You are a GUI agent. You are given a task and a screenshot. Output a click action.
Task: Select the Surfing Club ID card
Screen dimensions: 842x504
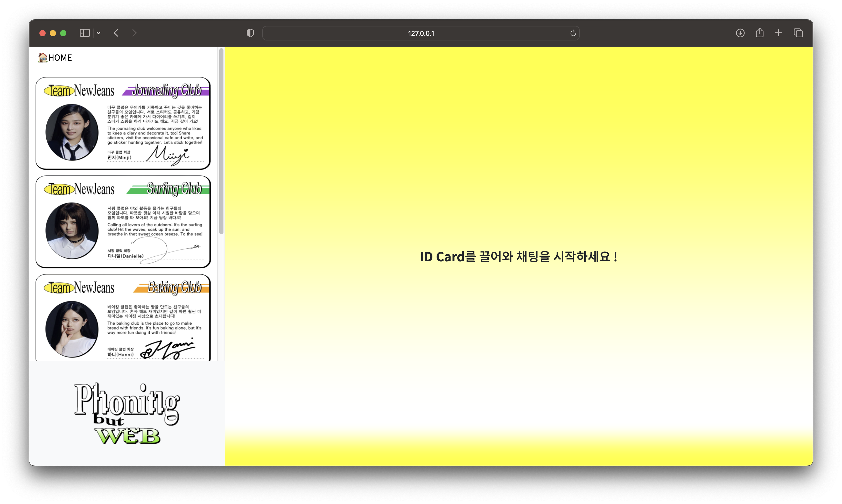pyautogui.click(x=123, y=222)
